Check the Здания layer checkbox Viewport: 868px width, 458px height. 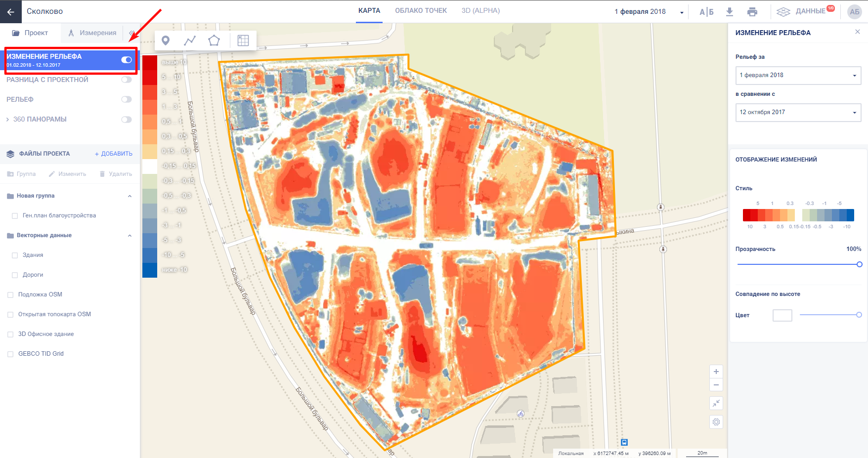[15, 255]
